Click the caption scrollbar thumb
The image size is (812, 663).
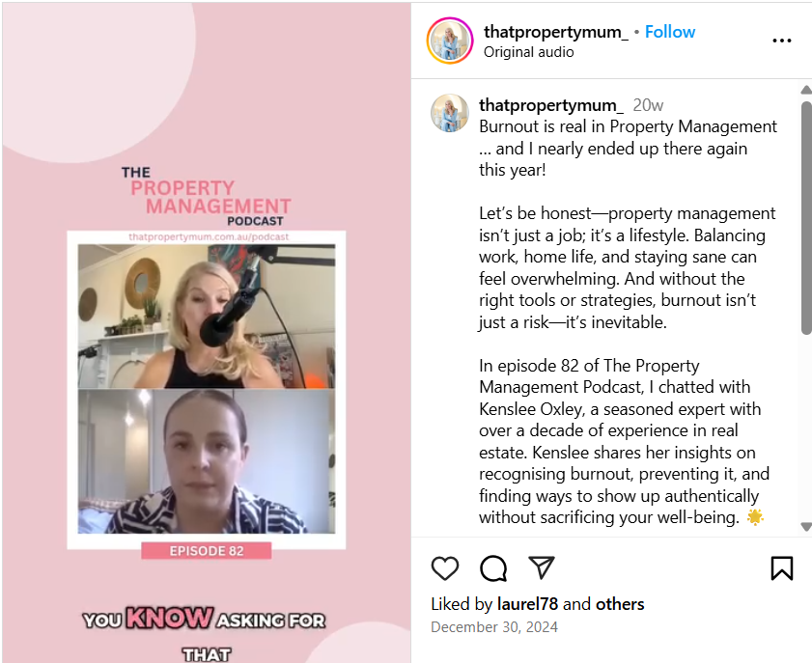pyautogui.click(x=806, y=217)
